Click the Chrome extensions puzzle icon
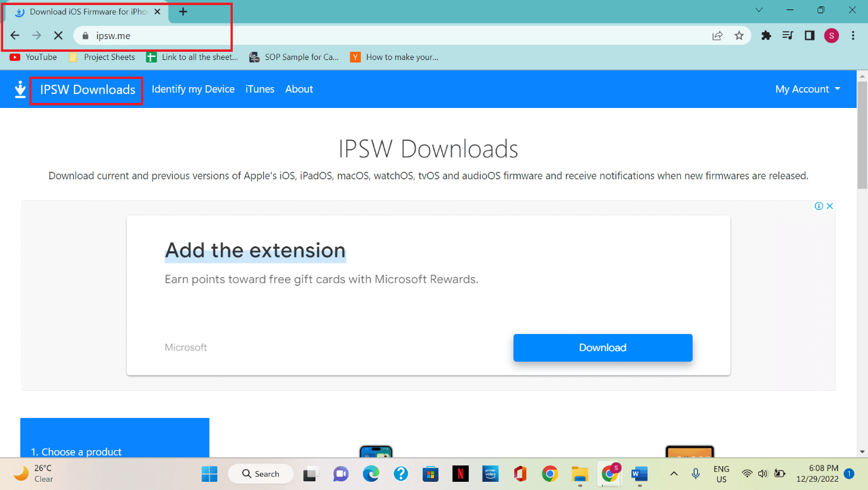The image size is (868, 490). point(765,35)
